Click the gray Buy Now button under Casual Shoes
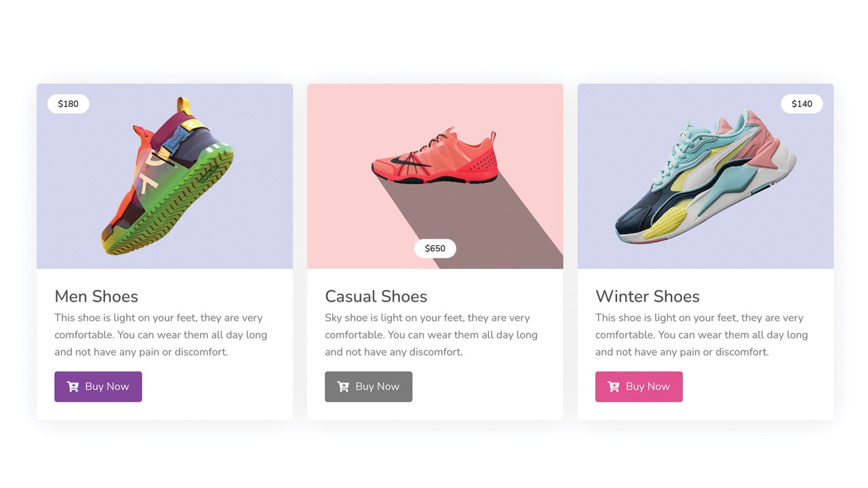Image resolution: width=868 pixels, height=488 pixels. [368, 386]
